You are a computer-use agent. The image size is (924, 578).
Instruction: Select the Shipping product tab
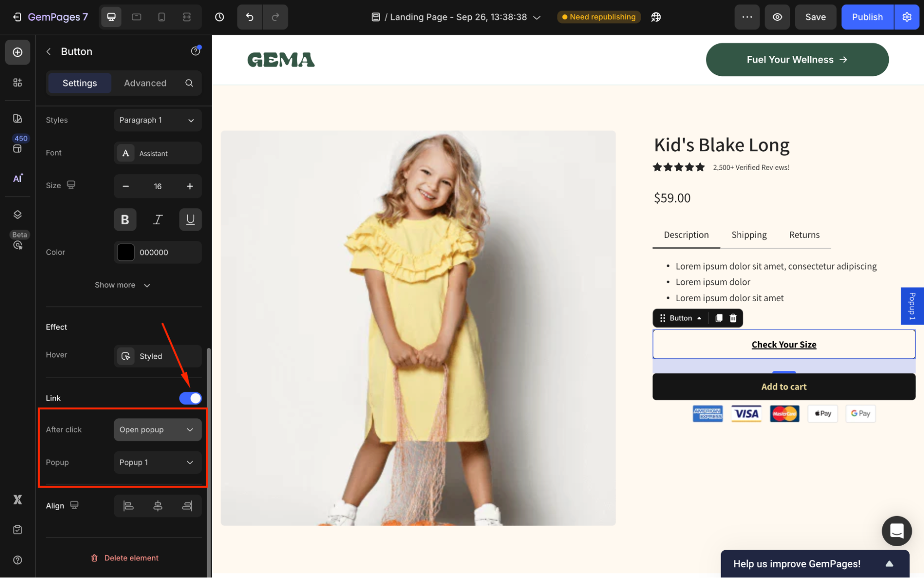(749, 235)
